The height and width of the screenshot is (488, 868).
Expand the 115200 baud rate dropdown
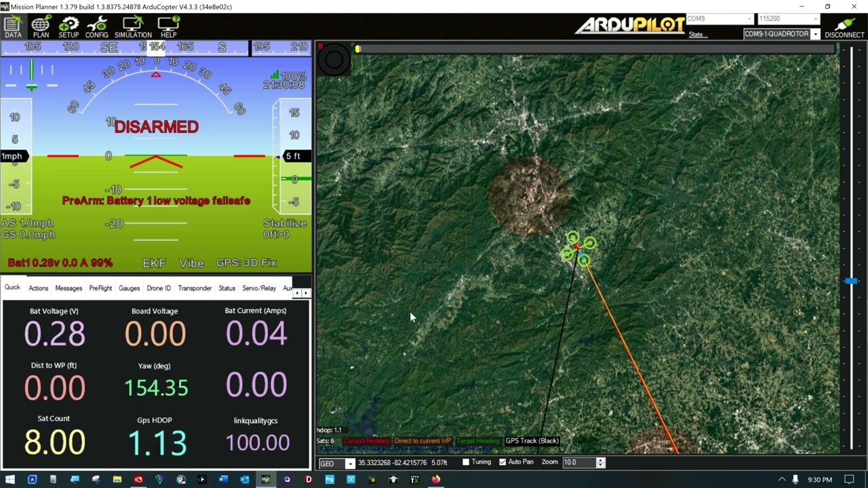pos(815,19)
